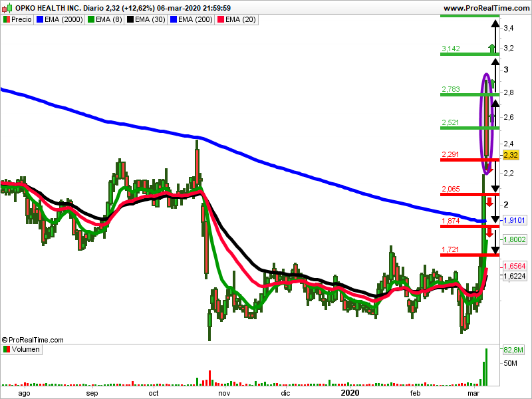Click the volume value 82,8M
Image resolution: width=532 pixels, height=399 pixels.
tap(513, 350)
